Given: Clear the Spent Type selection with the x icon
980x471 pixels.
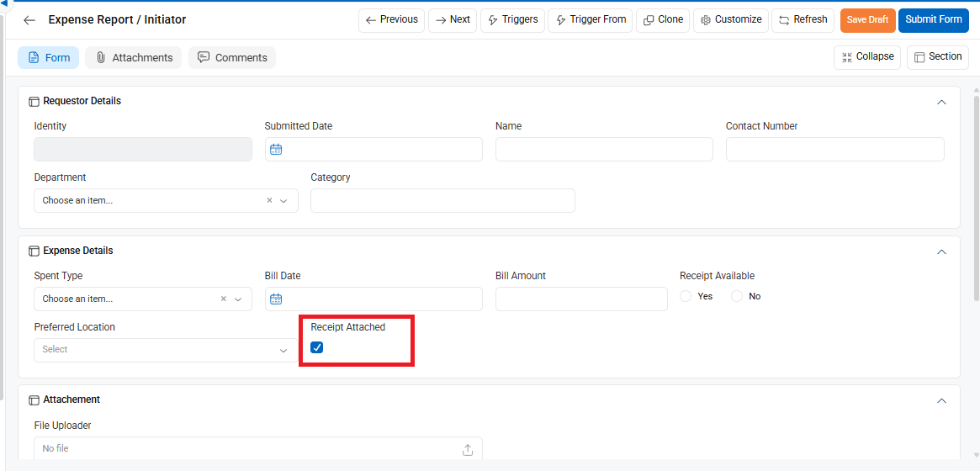Looking at the screenshot, I should (223, 299).
